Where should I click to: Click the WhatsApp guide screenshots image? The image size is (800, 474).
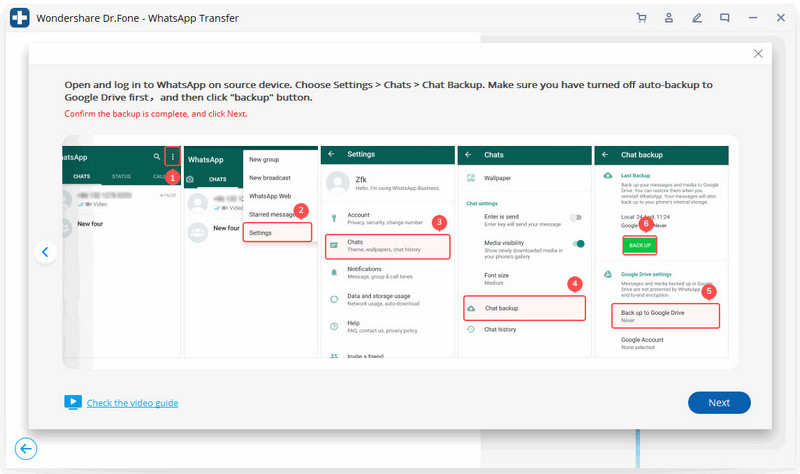[x=400, y=252]
